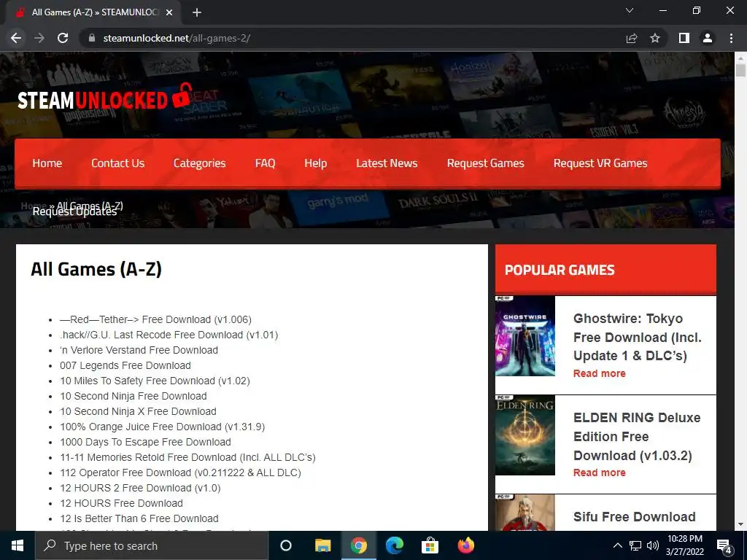Open the Help navigation item
The image size is (747, 560).
[x=316, y=163]
